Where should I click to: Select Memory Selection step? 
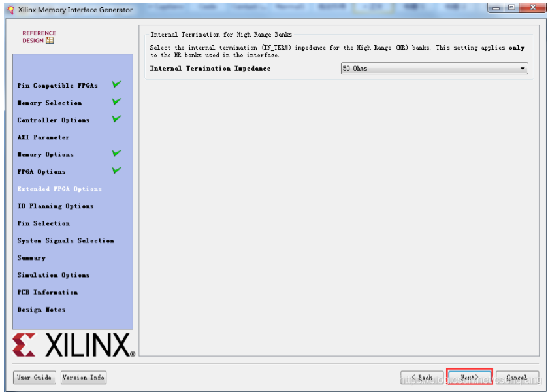pos(50,103)
